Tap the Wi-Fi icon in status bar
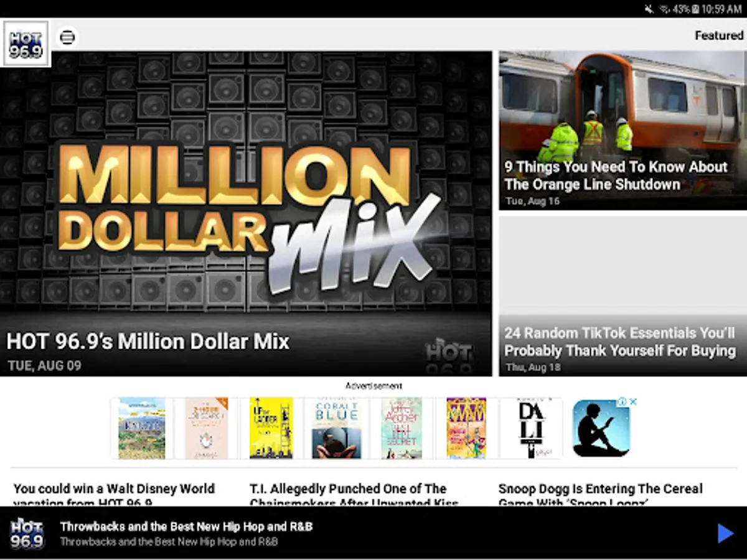Image resolution: width=747 pixels, height=560 pixels. click(664, 9)
